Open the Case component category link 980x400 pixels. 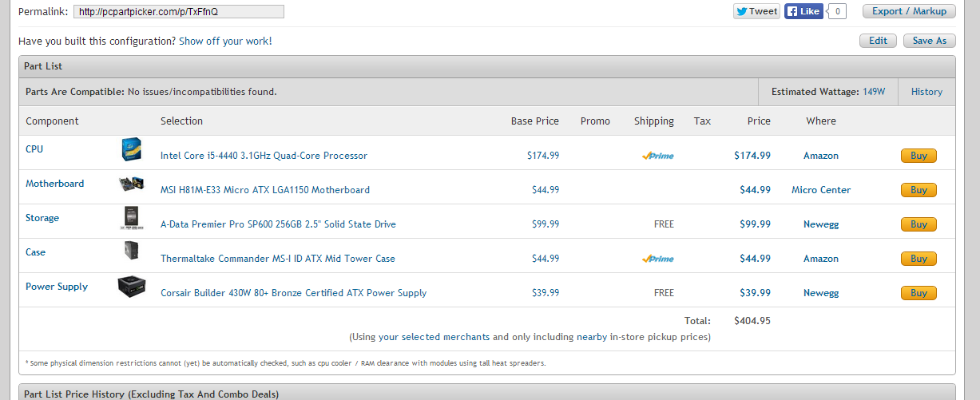35,252
